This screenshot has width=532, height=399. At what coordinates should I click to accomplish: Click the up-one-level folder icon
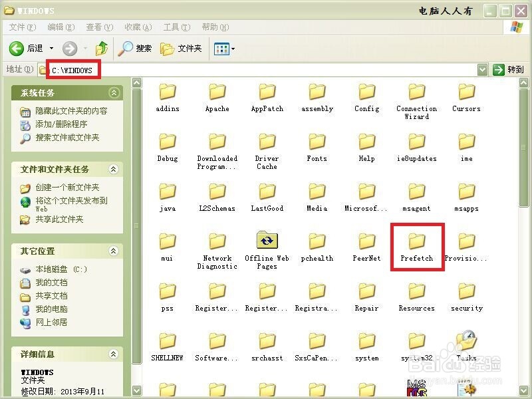[x=101, y=47]
